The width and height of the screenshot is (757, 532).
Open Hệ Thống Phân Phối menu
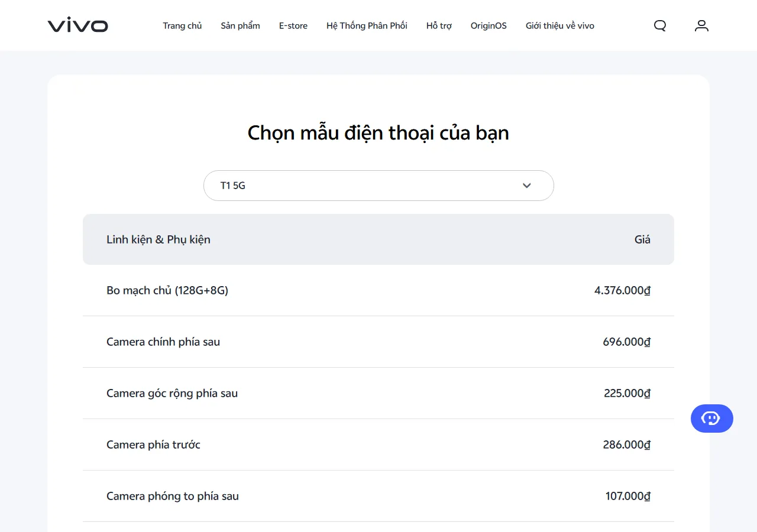(x=367, y=25)
